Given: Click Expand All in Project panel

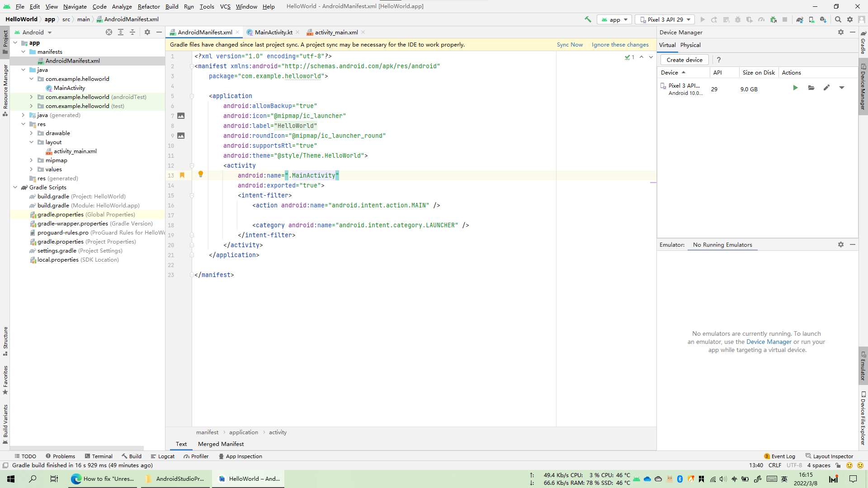Looking at the screenshot, I should pyautogui.click(x=121, y=32).
